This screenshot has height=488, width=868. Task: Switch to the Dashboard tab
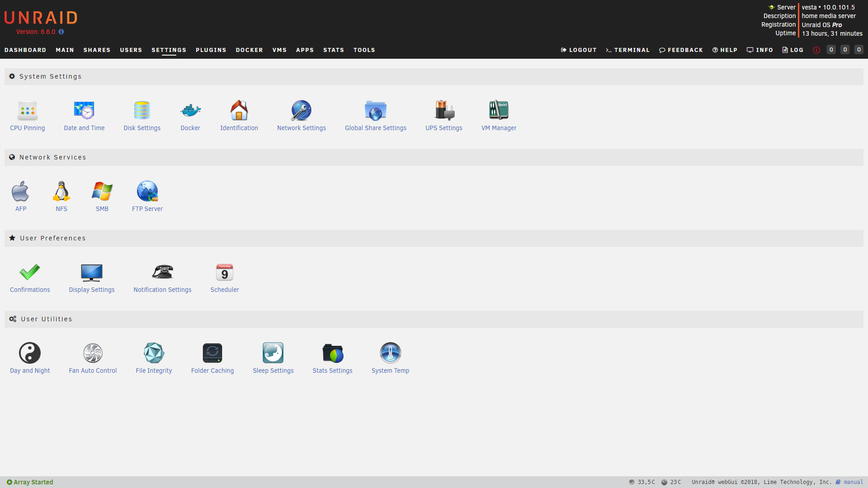(x=25, y=50)
